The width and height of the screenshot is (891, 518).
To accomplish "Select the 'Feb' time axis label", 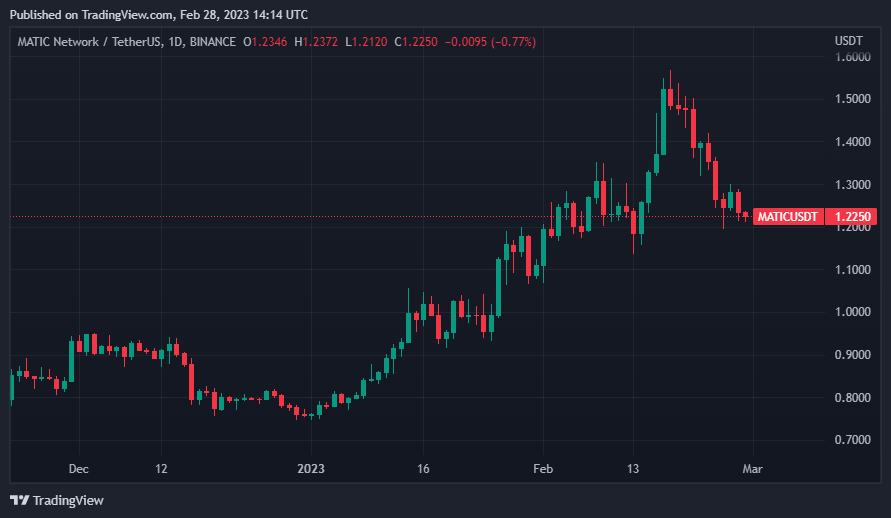I will pos(543,468).
